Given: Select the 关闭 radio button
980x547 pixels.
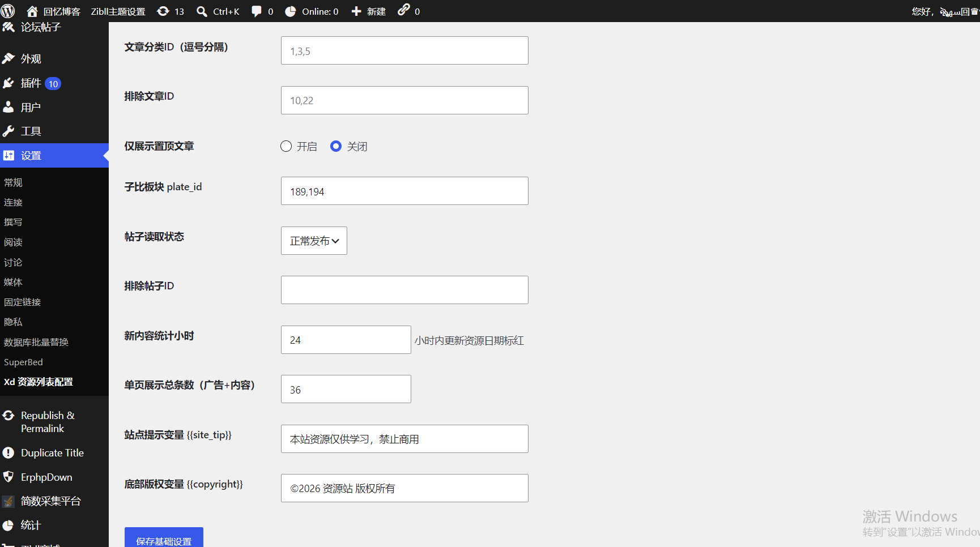Looking at the screenshot, I should [336, 146].
